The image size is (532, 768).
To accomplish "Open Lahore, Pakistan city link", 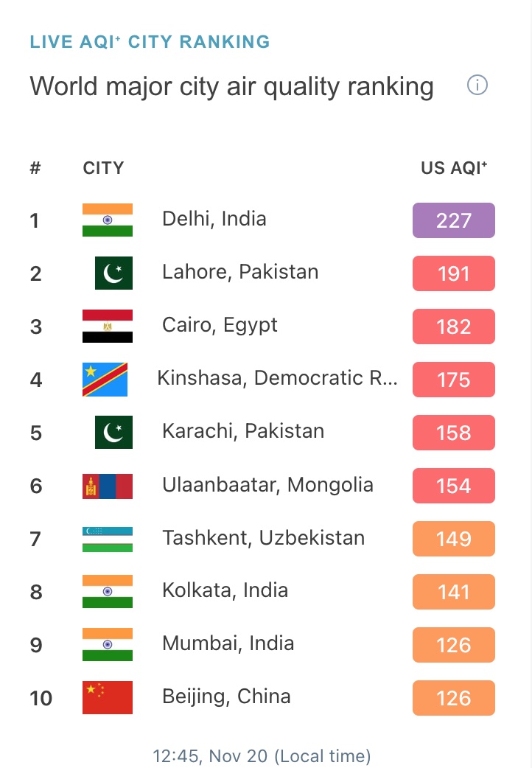I will tap(240, 272).
